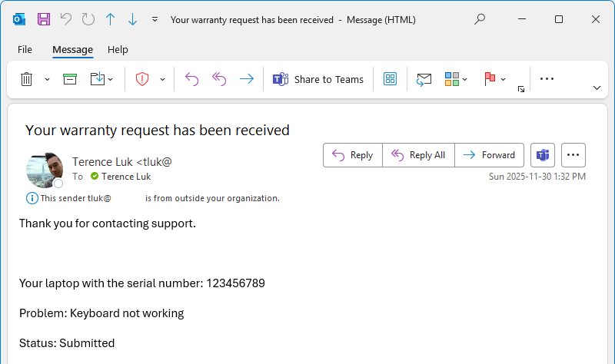Click the Delete trash can icon
The width and height of the screenshot is (615, 364).
[26, 79]
